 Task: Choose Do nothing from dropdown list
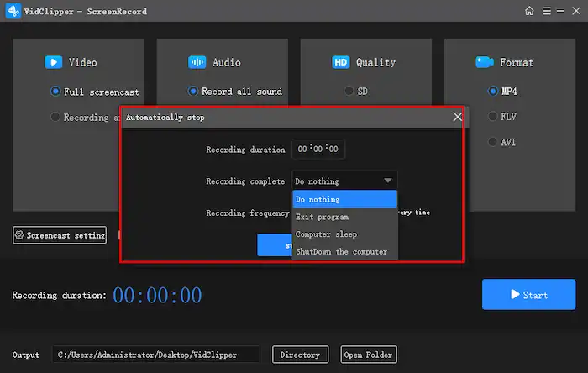(x=344, y=199)
